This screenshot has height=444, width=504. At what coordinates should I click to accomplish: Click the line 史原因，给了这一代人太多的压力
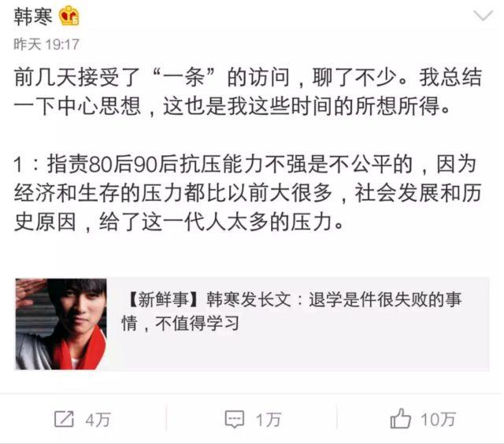pyautogui.click(x=179, y=222)
